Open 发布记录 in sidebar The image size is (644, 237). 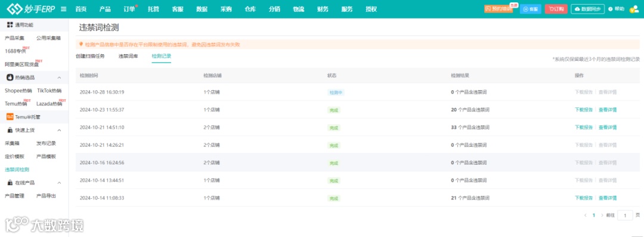46,144
